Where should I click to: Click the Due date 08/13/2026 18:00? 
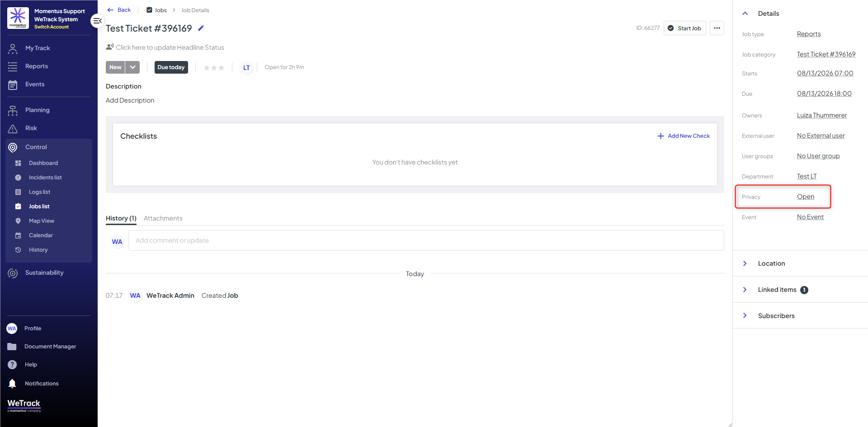click(824, 94)
